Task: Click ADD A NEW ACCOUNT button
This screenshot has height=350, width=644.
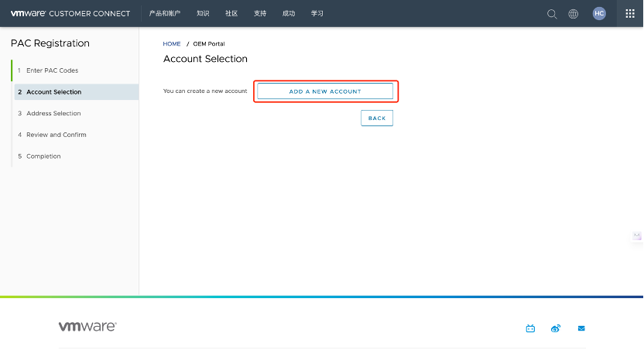Action: tap(325, 91)
